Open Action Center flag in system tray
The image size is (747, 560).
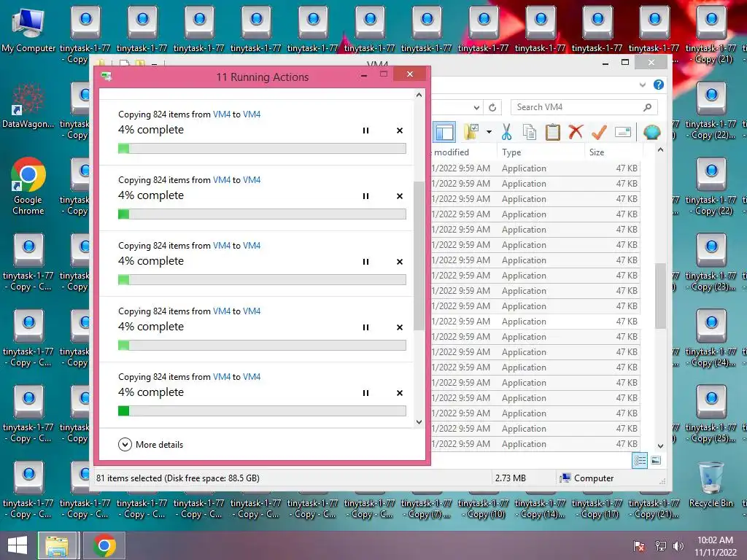[x=639, y=546]
